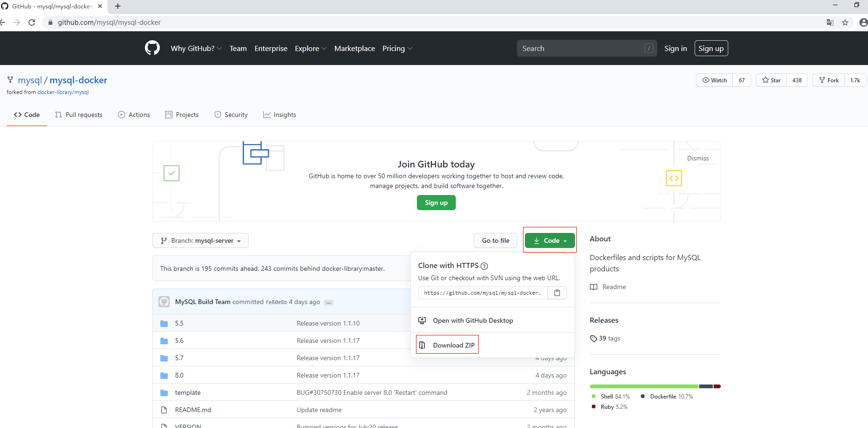Watch the repository
Screen dimensions: 868x428
point(714,80)
